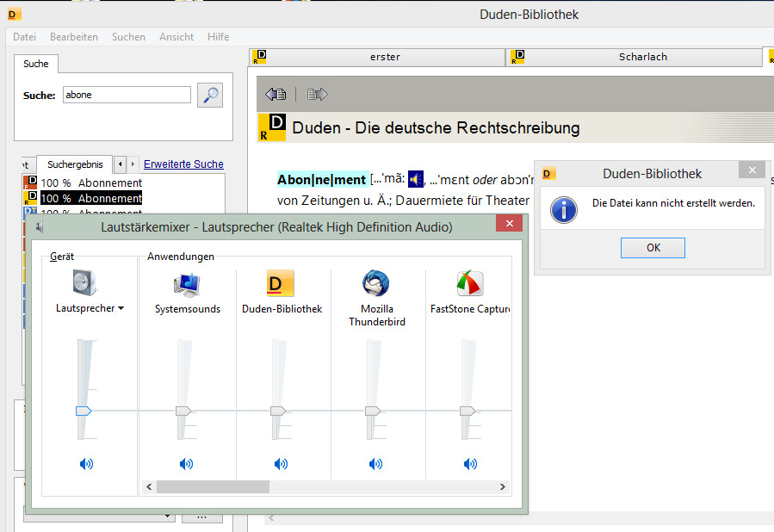Click the FastStone Capture icon in mixer
Image resolution: width=774 pixels, height=532 pixels.
[x=470, y=283]
